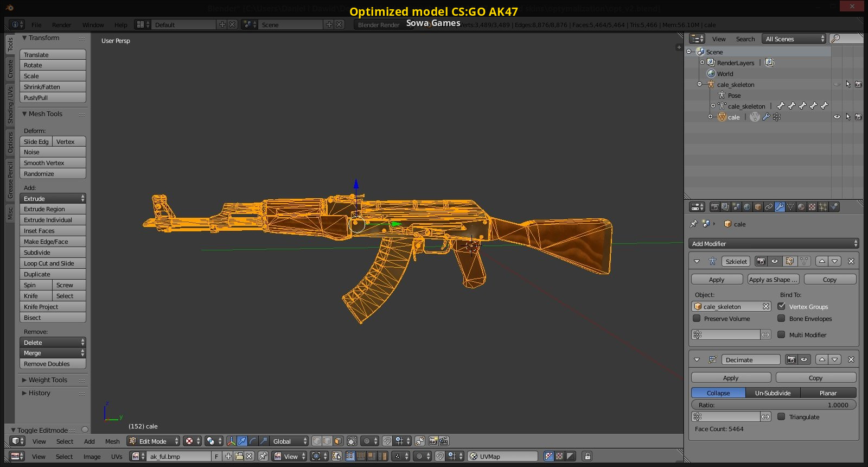Open the Mesh menu in 3D view header

coord(112,441)
